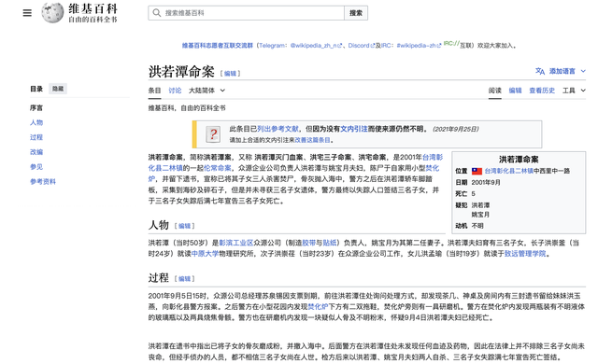
Task: Select the 阅读 read tab
Action: pyautogui.click(x=495, y=91)
